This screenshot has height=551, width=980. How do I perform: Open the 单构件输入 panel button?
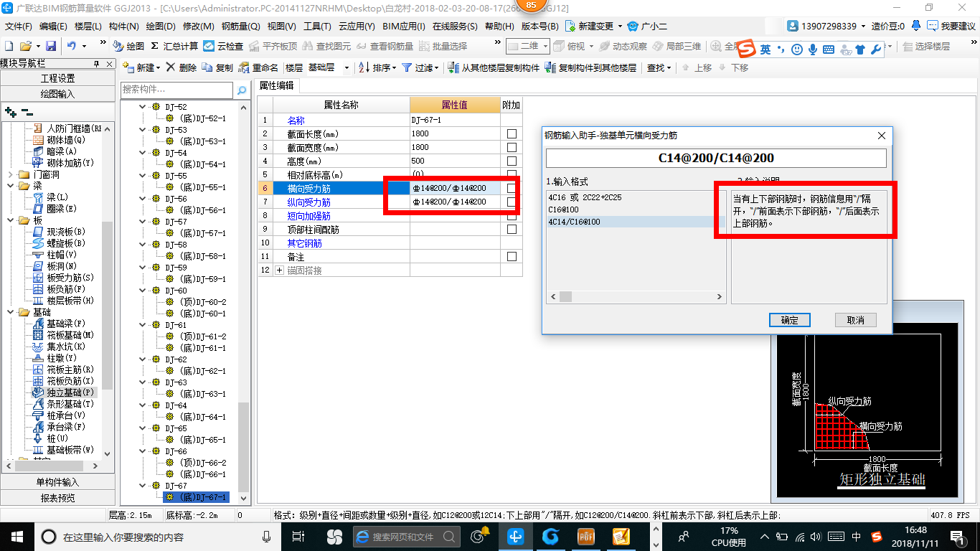[x=58, y=482]
